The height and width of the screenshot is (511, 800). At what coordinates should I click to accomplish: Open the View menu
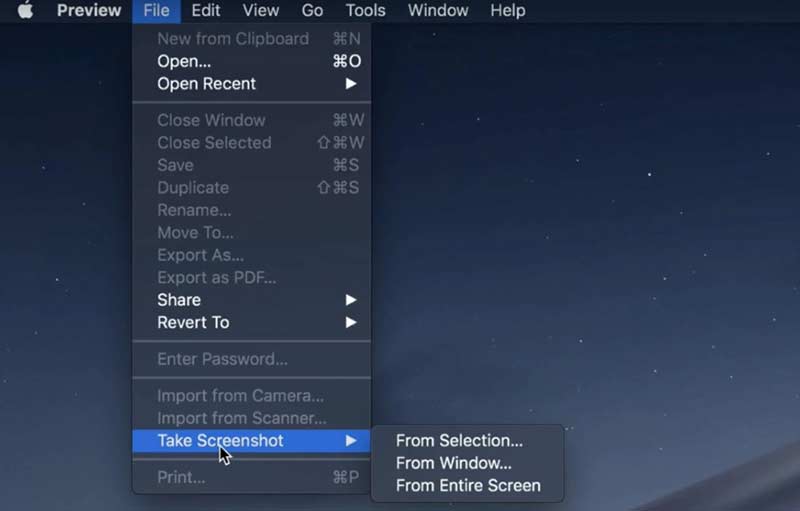[261, 11]
